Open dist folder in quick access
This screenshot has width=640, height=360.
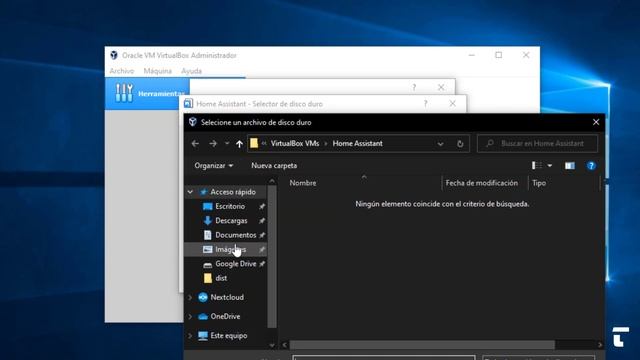point(221,278)
